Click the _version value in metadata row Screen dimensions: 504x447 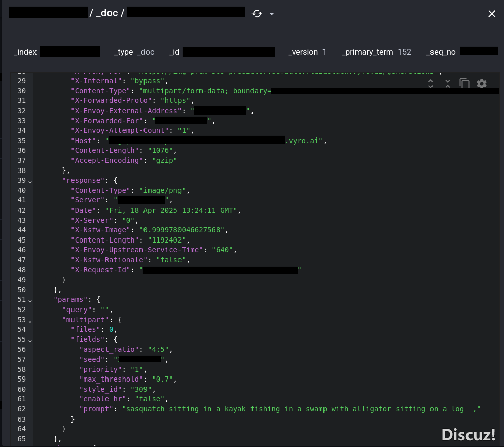[x=324, y=52]
